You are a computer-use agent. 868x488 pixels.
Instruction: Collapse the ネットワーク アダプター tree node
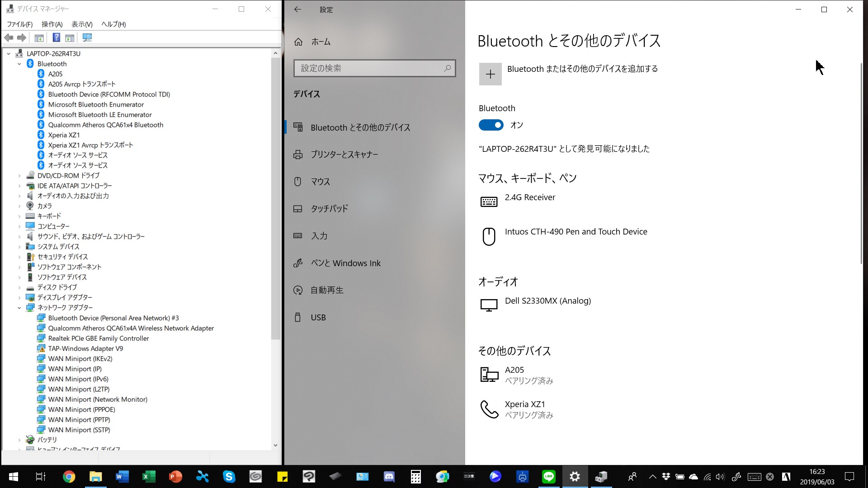click(x=19, y=308)
